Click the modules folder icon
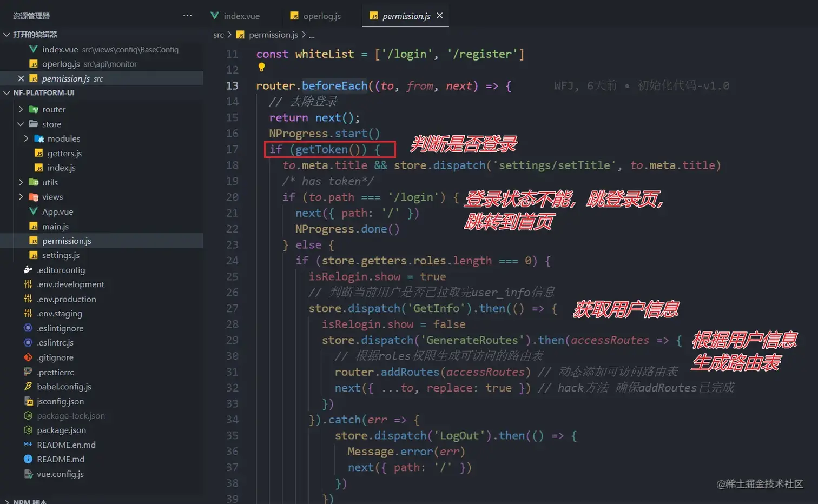The image size is (818, 504). tap(39, 138)
